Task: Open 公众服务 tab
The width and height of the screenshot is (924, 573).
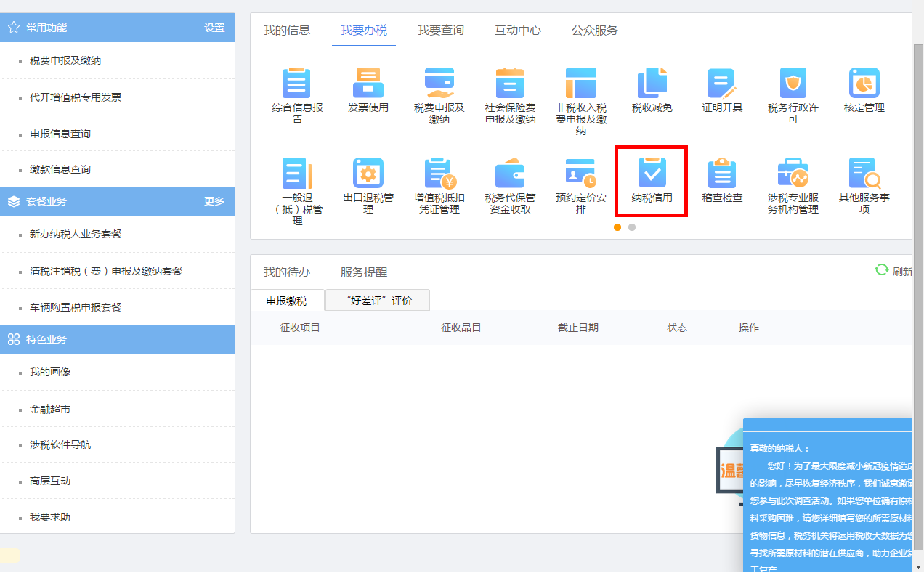Action: pos(595,31)
